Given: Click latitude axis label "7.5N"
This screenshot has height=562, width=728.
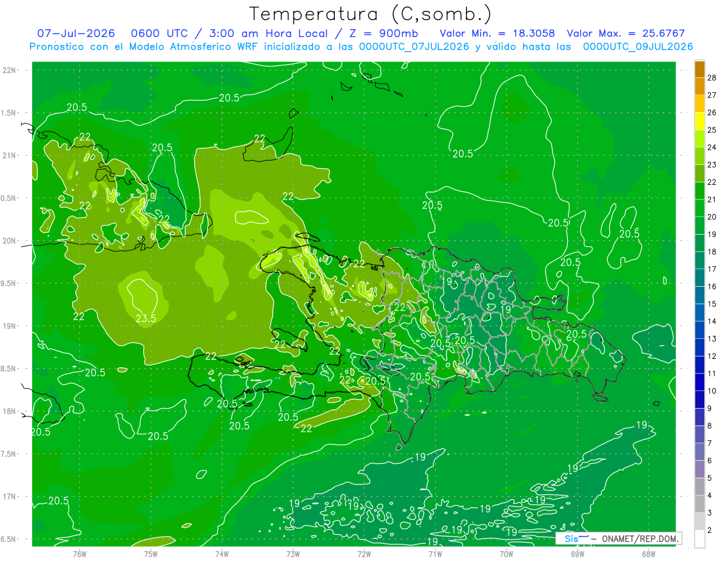Looking at the screenshot, I should 9,454.
